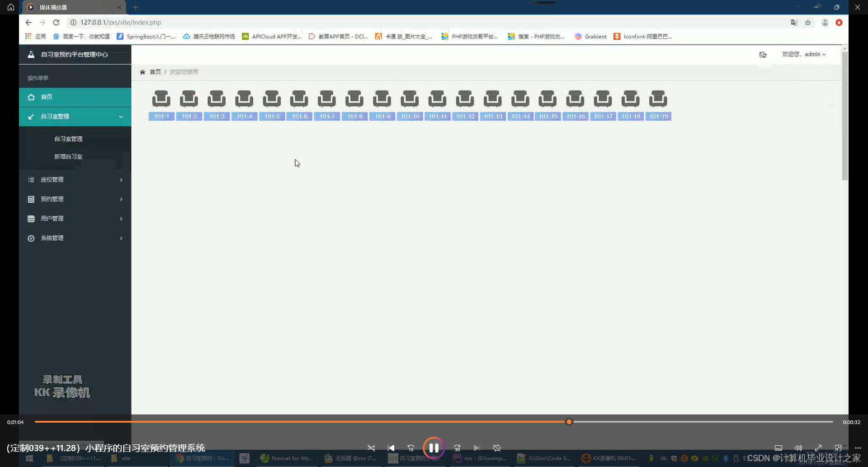Enter full screen mode
This screenshot has height=467, width=868.
coord(818,448)
